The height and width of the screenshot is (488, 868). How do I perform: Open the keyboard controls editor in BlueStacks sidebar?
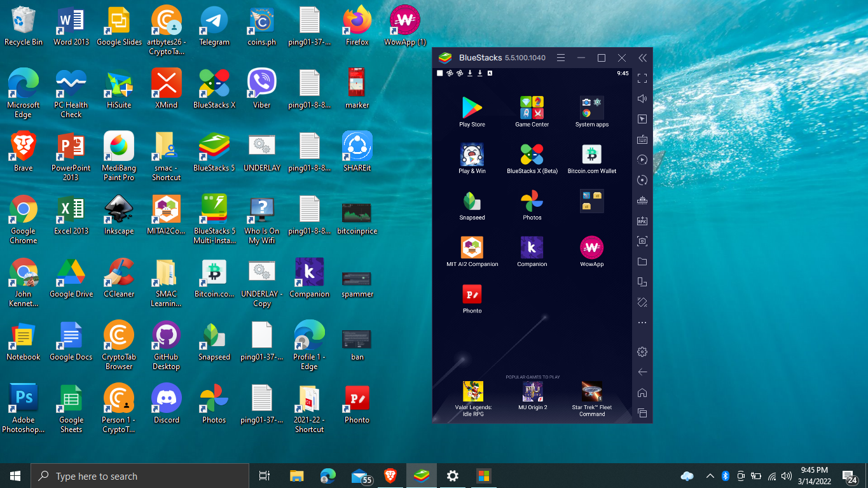(x=642, y=139)
